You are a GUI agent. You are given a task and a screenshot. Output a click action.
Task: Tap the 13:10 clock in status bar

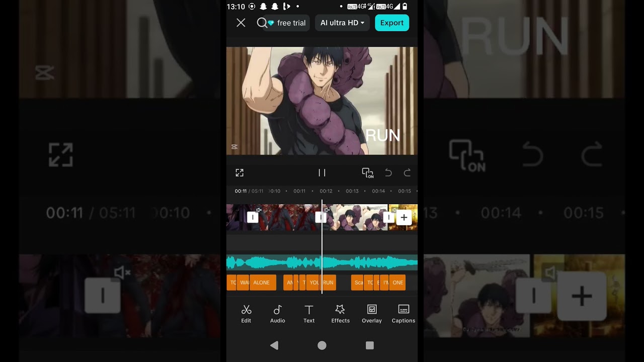tap(235, 7)
